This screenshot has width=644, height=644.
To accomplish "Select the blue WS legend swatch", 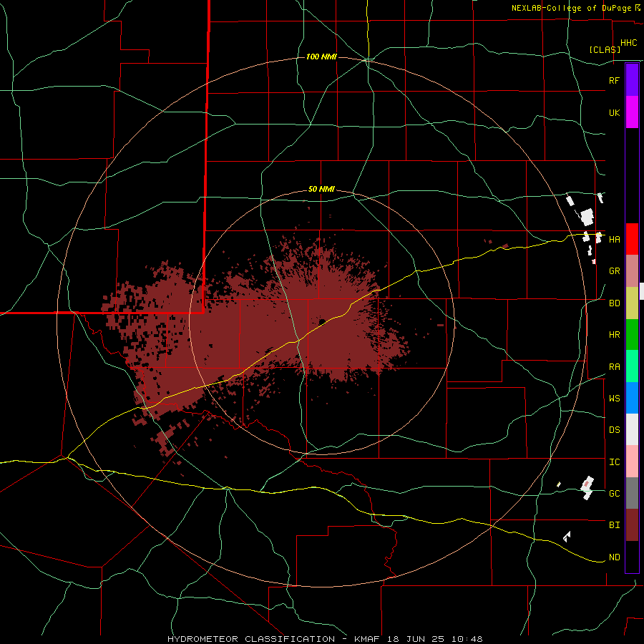I will pos(632,398).
